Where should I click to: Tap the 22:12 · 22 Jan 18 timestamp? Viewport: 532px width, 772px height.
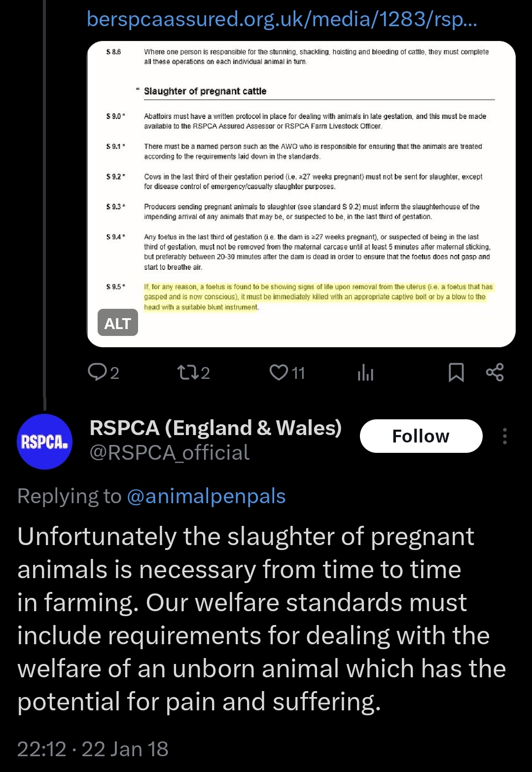point(93,749)
